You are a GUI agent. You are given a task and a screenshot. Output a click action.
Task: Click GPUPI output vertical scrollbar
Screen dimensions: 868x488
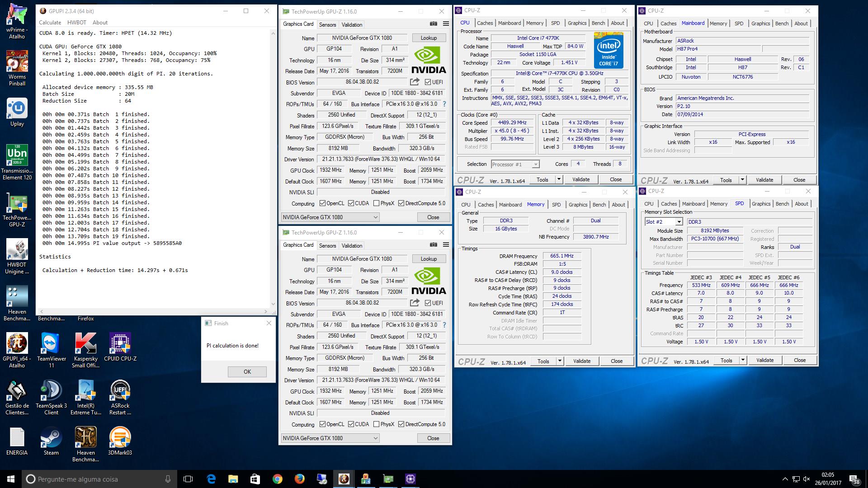(273, 168)
